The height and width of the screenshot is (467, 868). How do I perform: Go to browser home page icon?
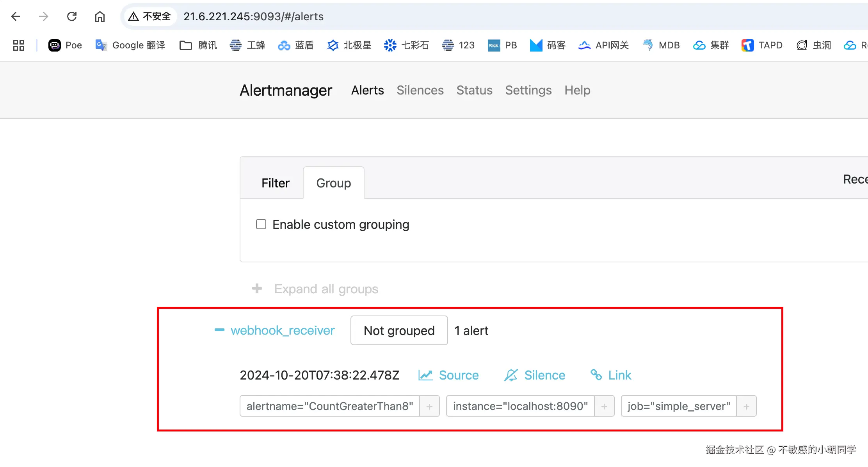(100, 16)
